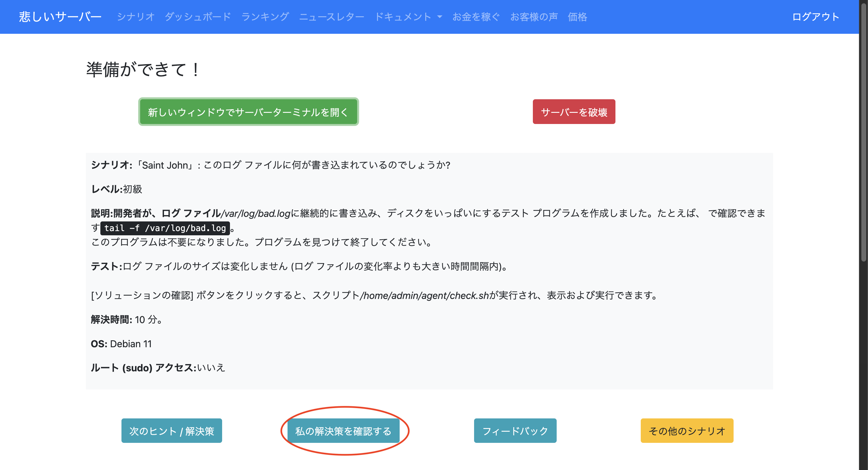Visit the お金を稼ぐ page
This screenshot has width=868, height=470.
pos(476,17)
